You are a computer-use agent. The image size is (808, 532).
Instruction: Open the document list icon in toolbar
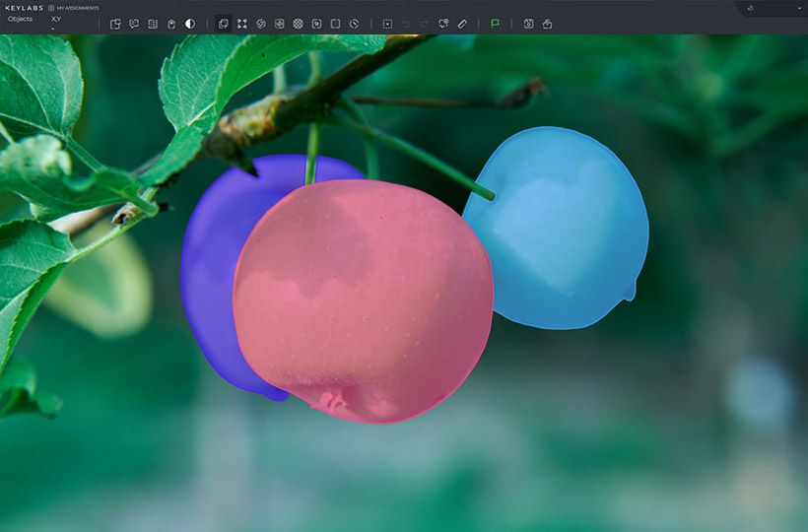[153, 24]
